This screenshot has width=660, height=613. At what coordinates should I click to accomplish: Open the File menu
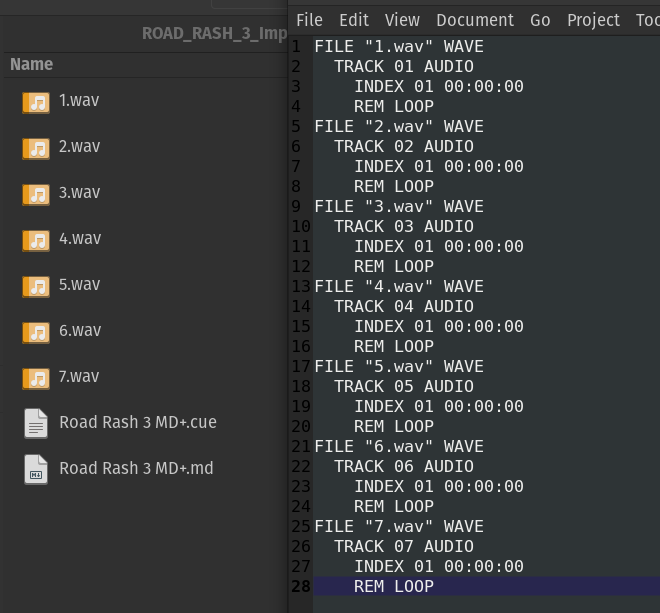tap(309, 20)
